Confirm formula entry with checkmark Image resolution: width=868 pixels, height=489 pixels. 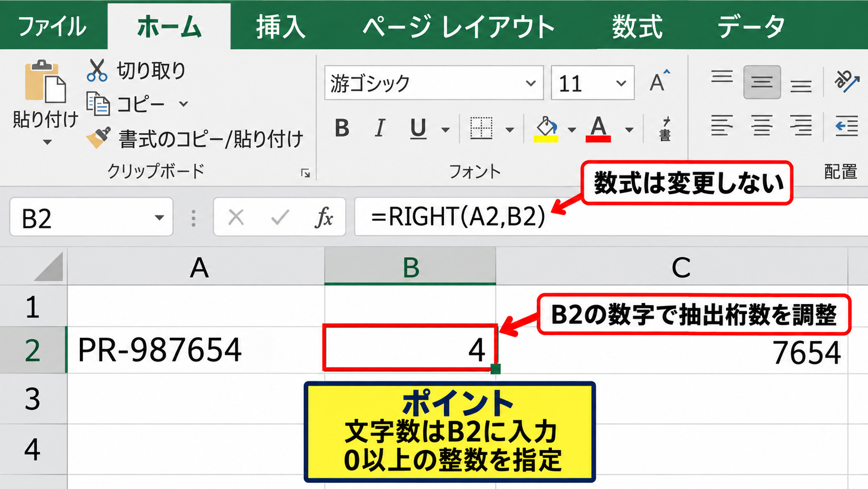point(280,217)
